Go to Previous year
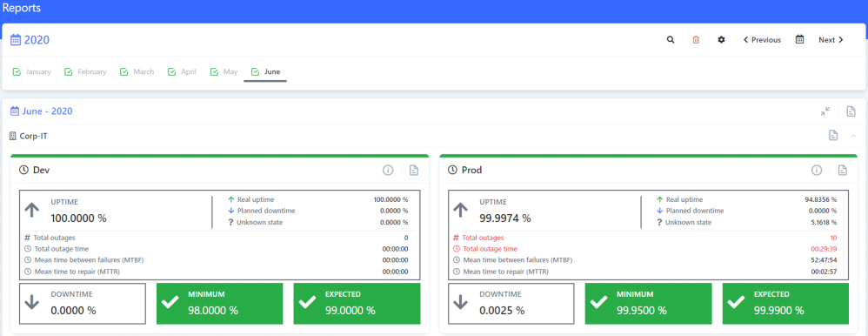Image resolution: width=868 pixels, height=336 pixels. click(x=762, y=40)
